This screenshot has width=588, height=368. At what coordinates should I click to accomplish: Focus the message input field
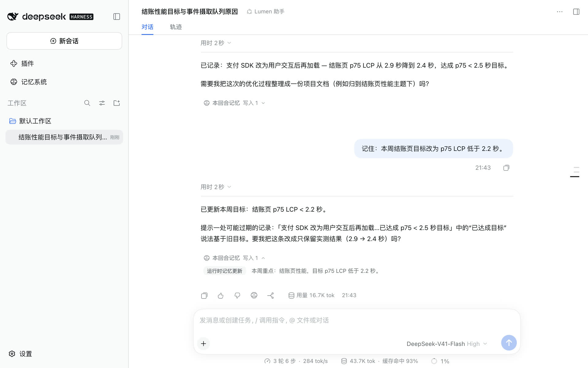pos(357,320)
